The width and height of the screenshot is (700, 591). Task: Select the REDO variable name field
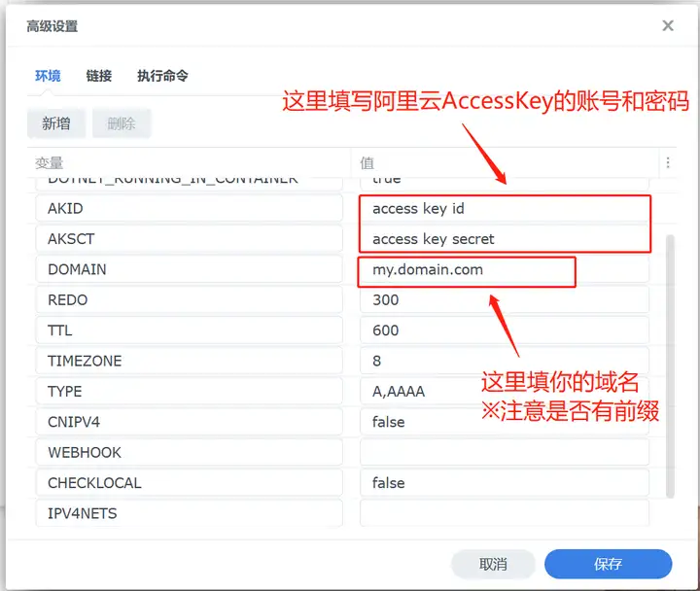(189, 300)
